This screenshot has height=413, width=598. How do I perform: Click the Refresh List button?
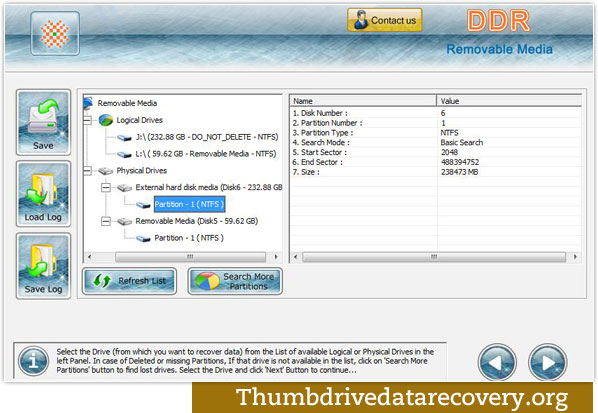click(129, 281)
